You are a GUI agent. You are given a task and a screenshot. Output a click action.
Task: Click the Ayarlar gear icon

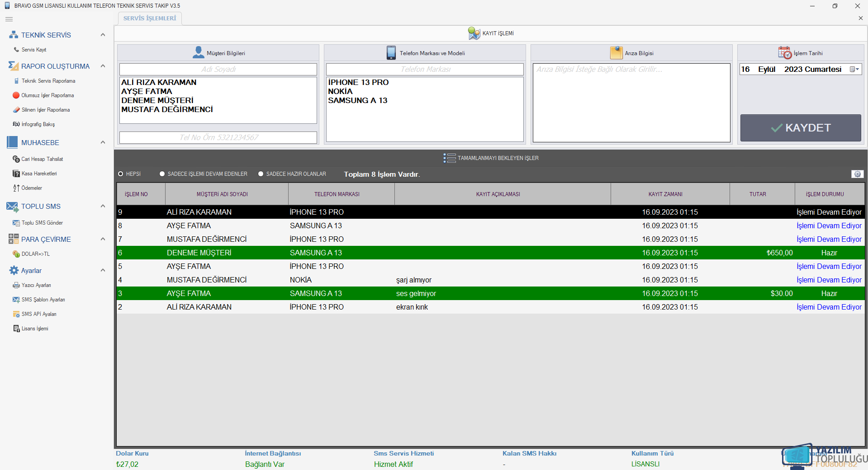click(x=14, y=270)
